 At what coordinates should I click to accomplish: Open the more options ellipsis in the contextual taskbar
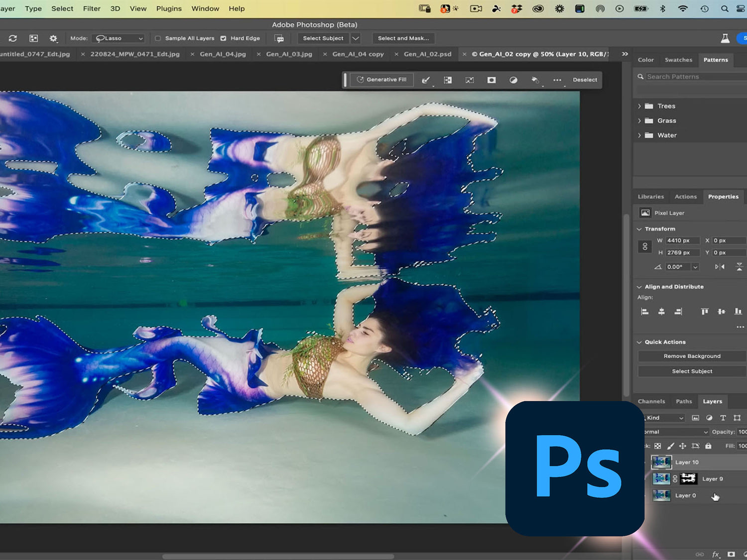click(557, 80)
